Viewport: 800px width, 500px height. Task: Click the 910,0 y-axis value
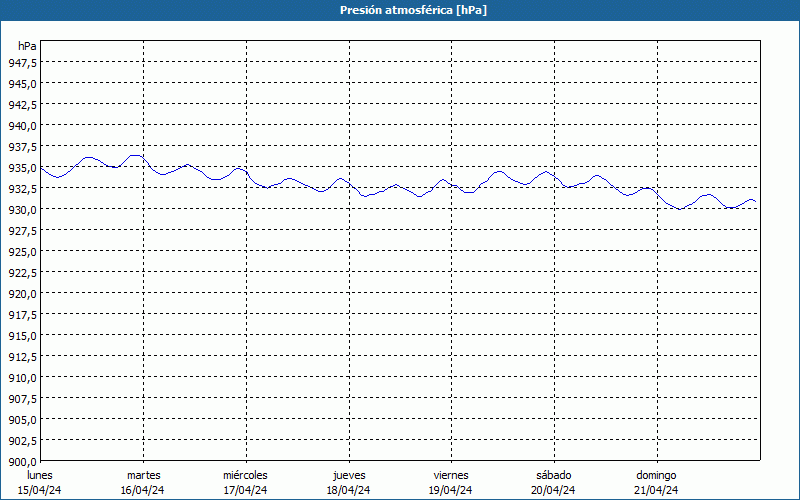point(23,377)
